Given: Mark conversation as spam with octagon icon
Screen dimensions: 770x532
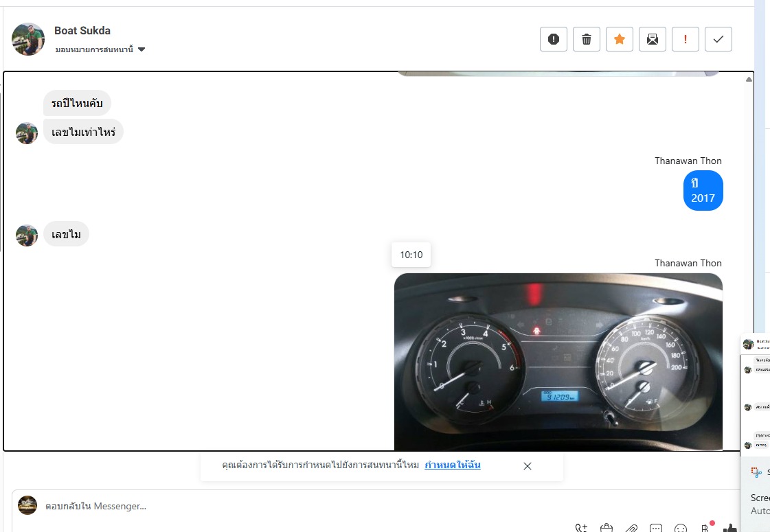Looking at the screenshot, I should coord(554,39).
